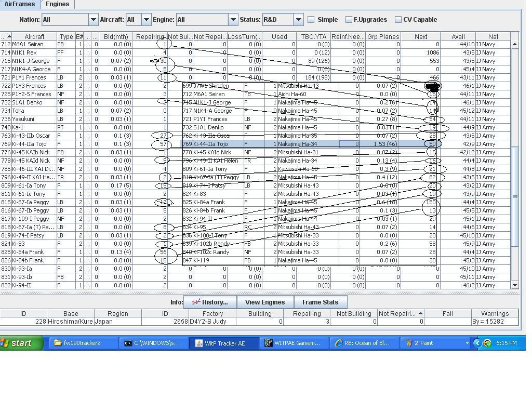Open the Nation dropdown
Viewport: 532px width, 399px height.
point(93,20)
